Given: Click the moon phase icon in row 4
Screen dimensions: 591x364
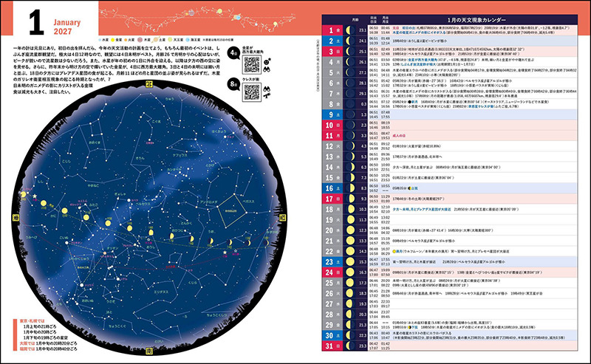Looking at the screenshot, I should (x=350, y=62).
